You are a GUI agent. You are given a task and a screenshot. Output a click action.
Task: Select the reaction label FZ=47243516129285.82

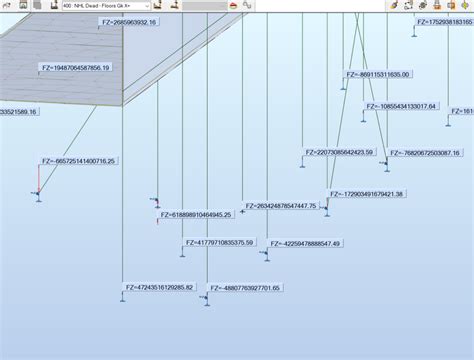[x=159, y=287]
